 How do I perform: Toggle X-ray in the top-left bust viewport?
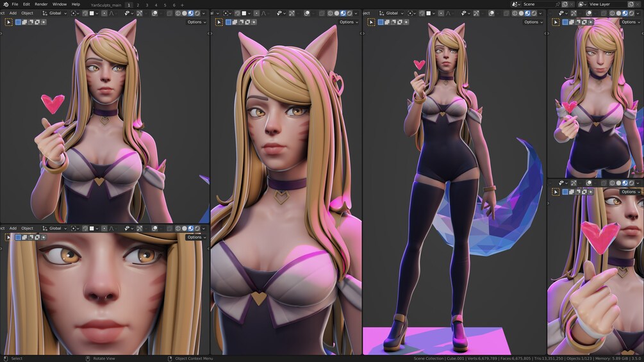[170, 13]
